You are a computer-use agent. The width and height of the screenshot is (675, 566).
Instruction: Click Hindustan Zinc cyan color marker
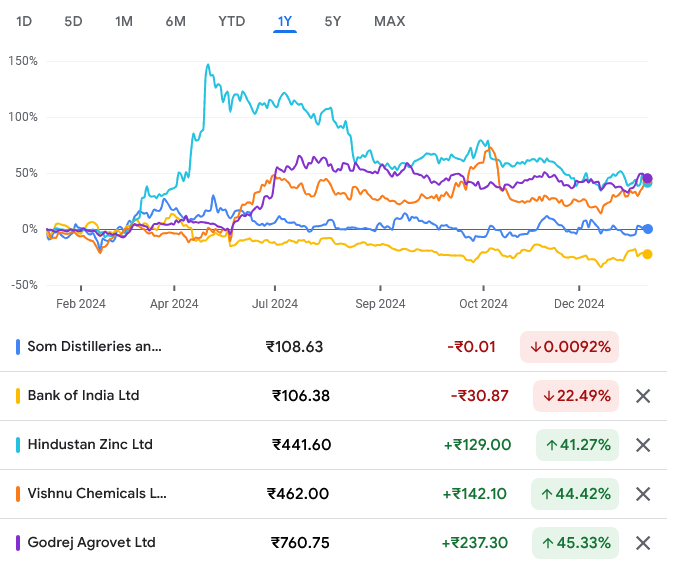click(18, 445)
